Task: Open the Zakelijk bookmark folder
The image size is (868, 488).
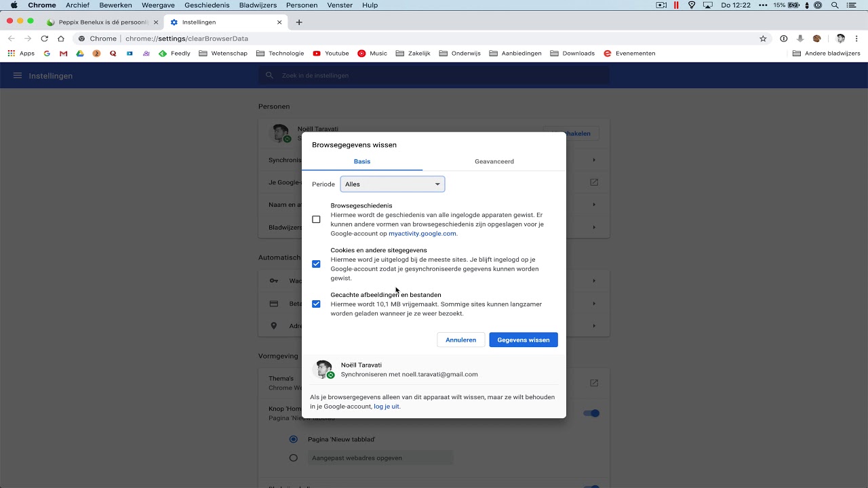Action: click(413, 54)
